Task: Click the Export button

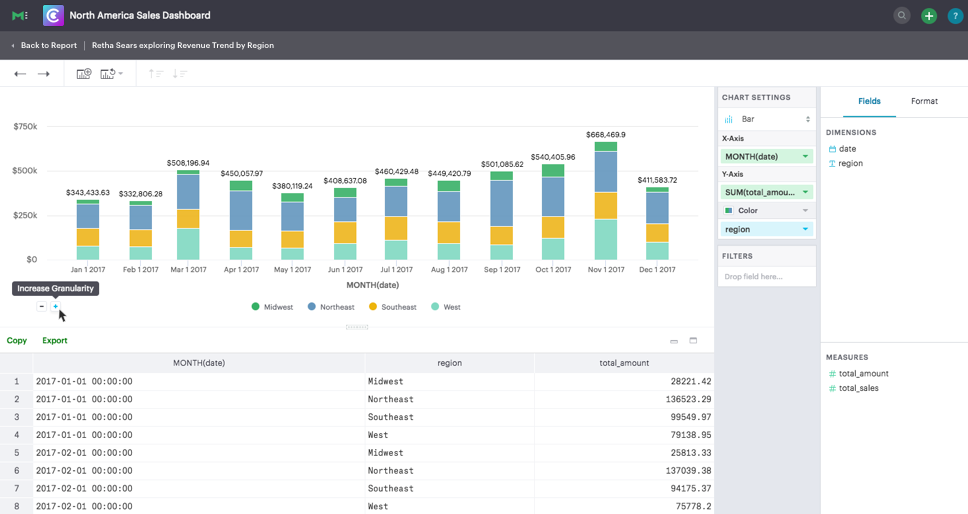Action: pyautogui.click(x=55, y=341)
